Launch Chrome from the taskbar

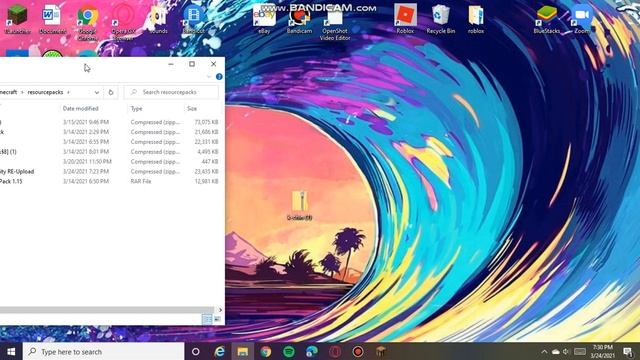click(266, 351)
